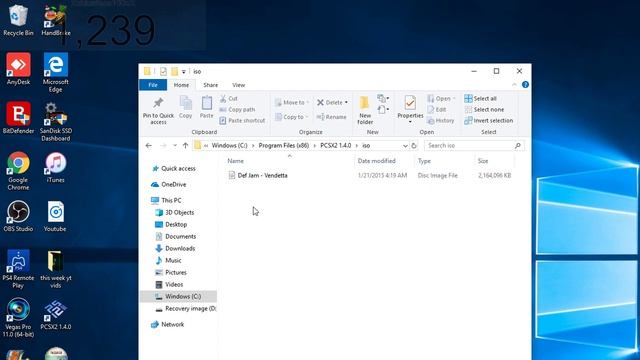The height and width of the screenshot is (360, 640).
Task: Select the Def Jam - Vendetta file
Action: (x=258, y=176)
